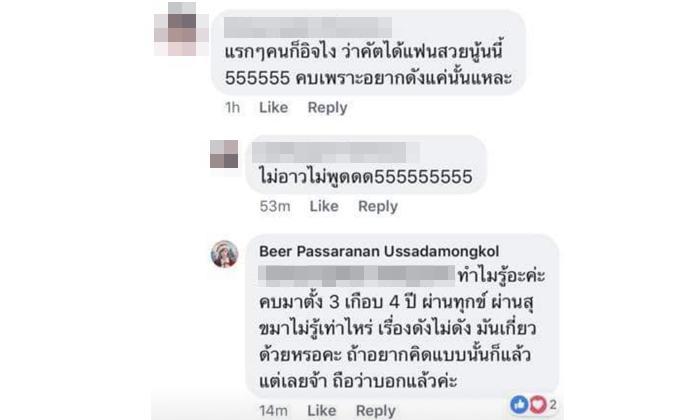
Task: Click the blurred avatar of the 53m reply
Action: (x=224, y=154)
